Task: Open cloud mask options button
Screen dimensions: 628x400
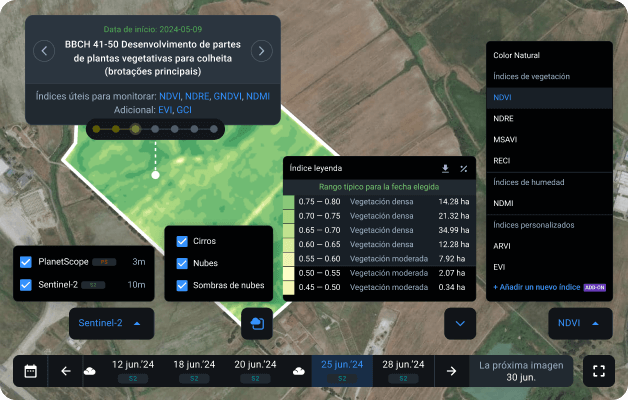Action: (x=257, y=324)
